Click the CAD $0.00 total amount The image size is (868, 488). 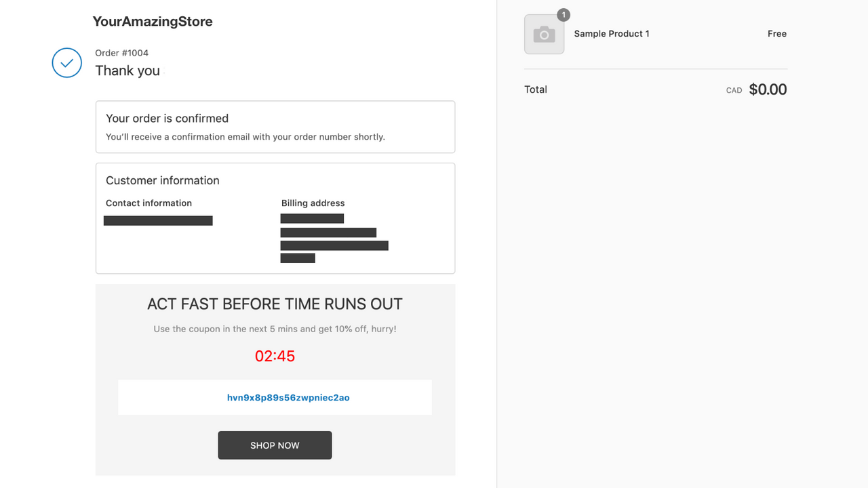pos(768,89)
